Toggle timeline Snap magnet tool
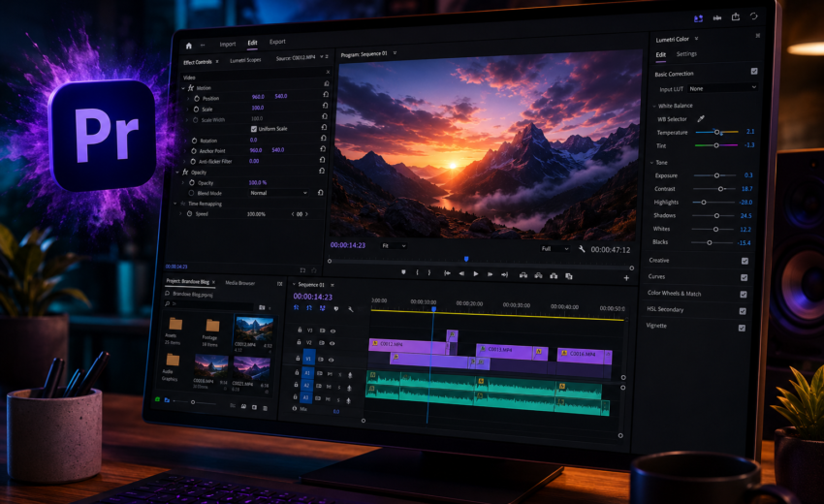 pos(309,308)
